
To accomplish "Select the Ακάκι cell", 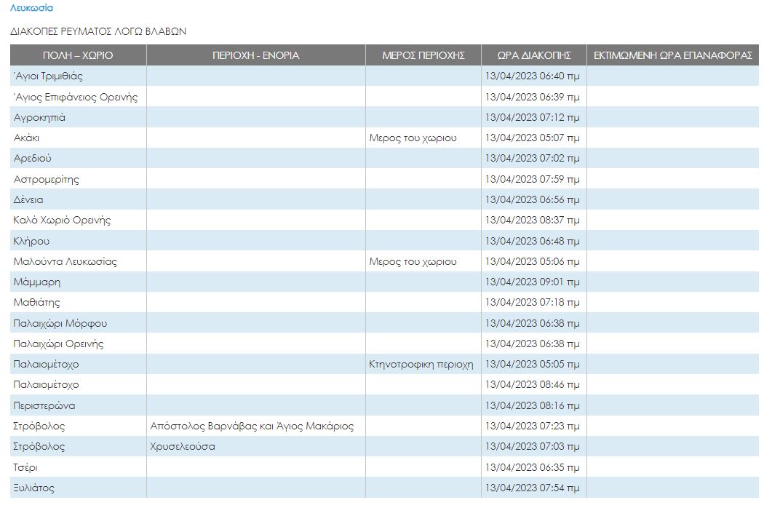I will click(78, 138).
